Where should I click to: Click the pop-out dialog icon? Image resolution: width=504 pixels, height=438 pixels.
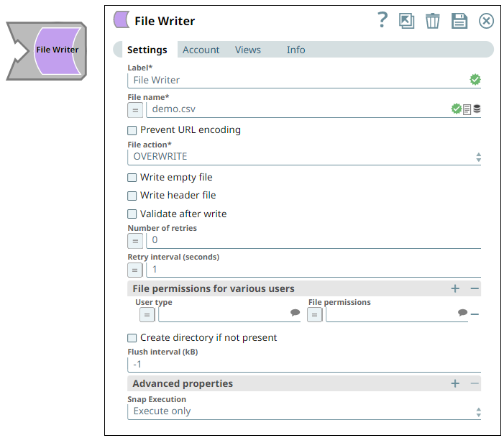click(x=407, y=21)
